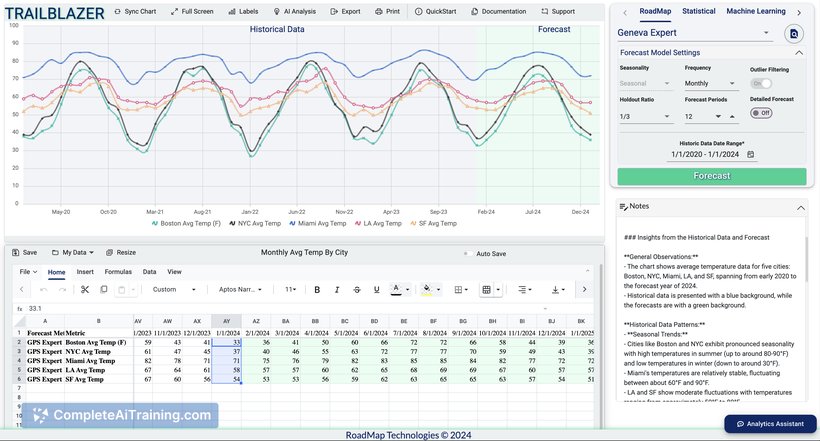Collapse the Notes panel
This screenshot has width=820, height=441.
point(801,208)
